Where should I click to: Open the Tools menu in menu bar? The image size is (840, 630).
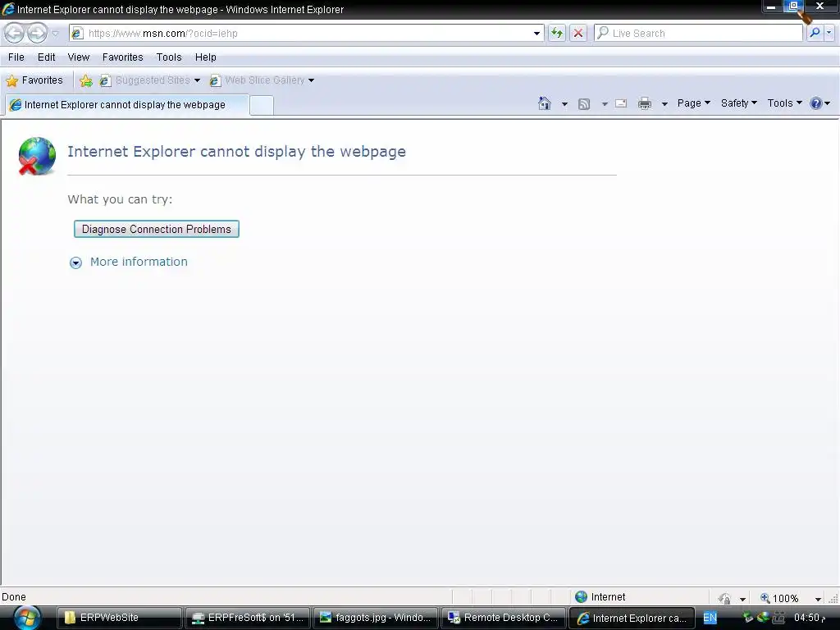click(x=169, y=57)
